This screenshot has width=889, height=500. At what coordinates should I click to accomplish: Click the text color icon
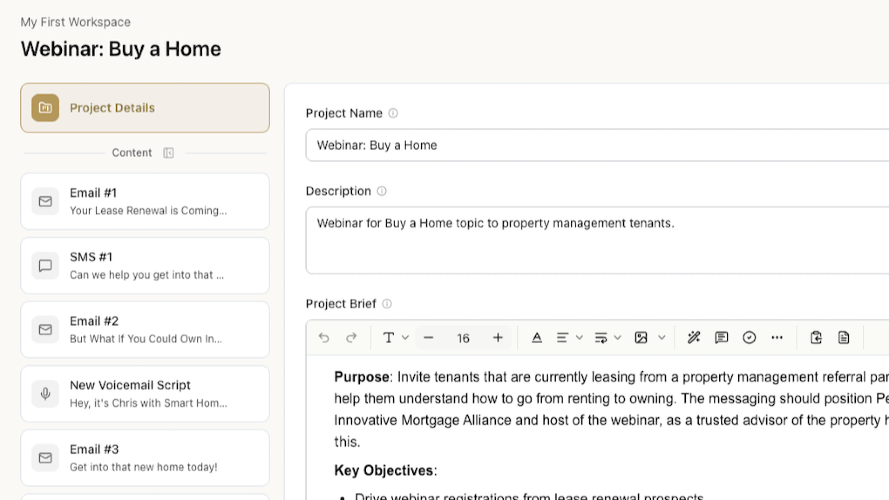click(537, 338)
